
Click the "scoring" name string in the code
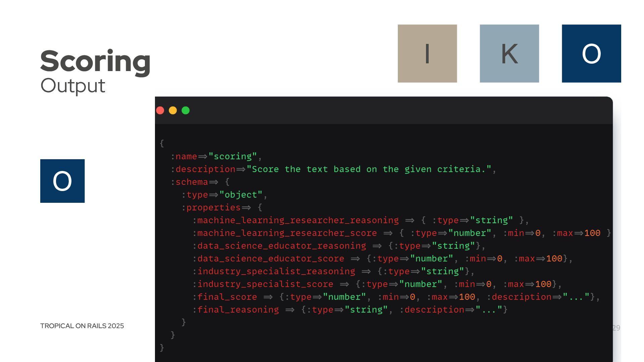coord(232,156)
